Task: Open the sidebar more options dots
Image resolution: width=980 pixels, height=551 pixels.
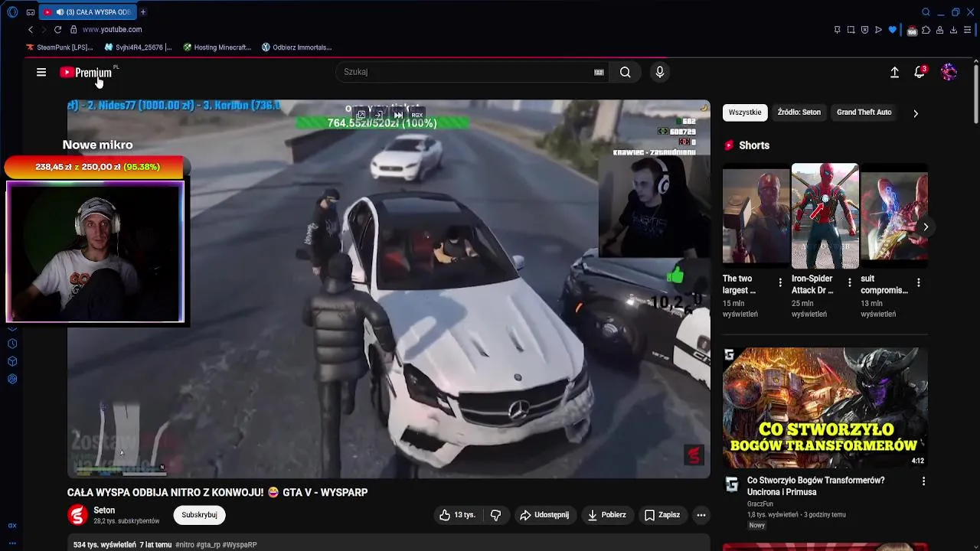Action: (x=12, y=543)
